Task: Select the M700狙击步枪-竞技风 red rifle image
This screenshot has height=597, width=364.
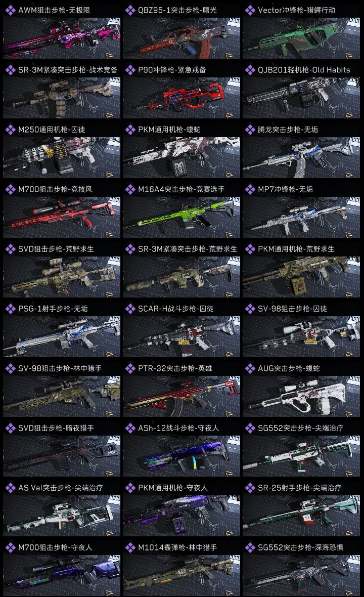Action: (62, 218)
